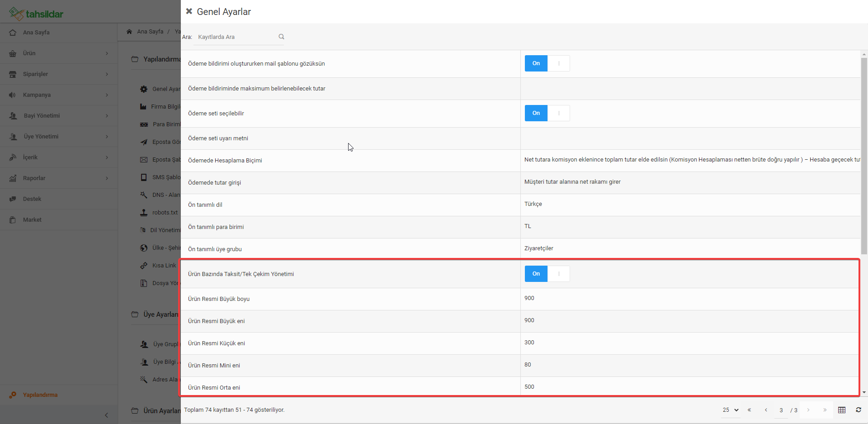This screenshot has height=424, width=868.
Task: Open robots.txt item
Action: pos(159,213)
